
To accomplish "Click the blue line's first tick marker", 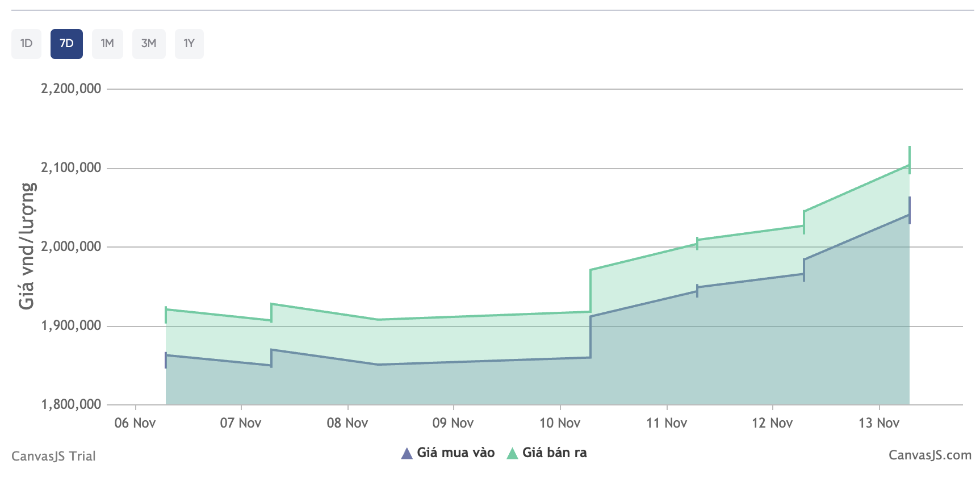I will click(x=166, y=360).
